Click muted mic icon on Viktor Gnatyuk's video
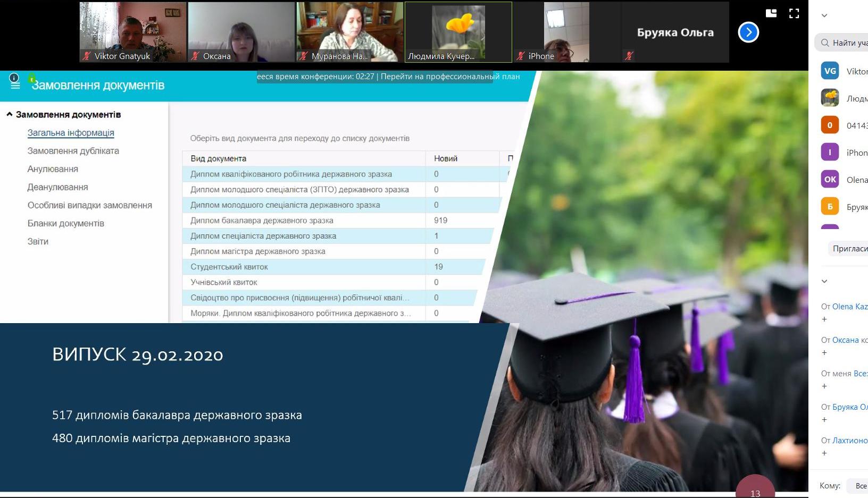Screen dimensions: 868x498 [x=87, y=56]
